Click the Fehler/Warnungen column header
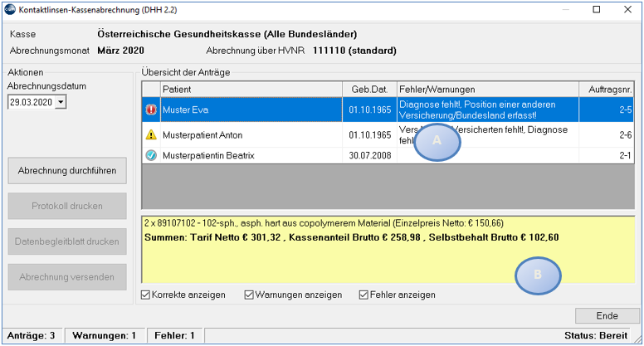644x346 pixels. tap(488, 89)
